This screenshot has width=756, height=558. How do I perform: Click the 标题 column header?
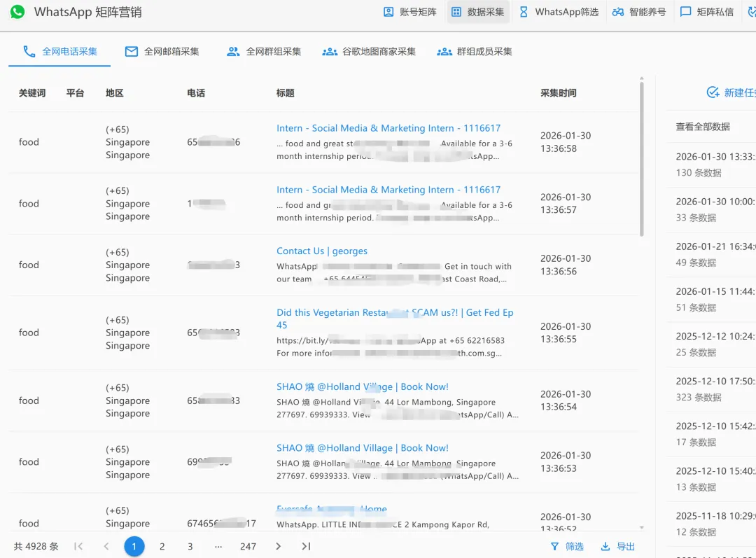(x=286, y=93)
